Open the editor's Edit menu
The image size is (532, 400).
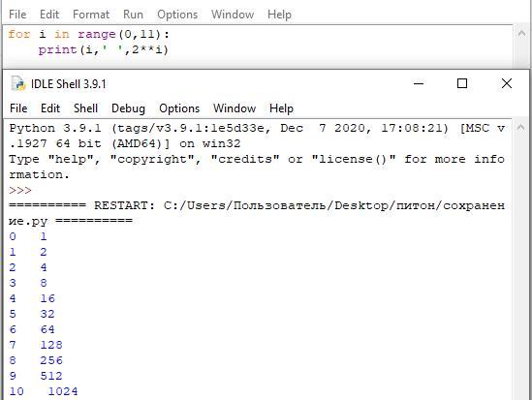click(49, 15)
